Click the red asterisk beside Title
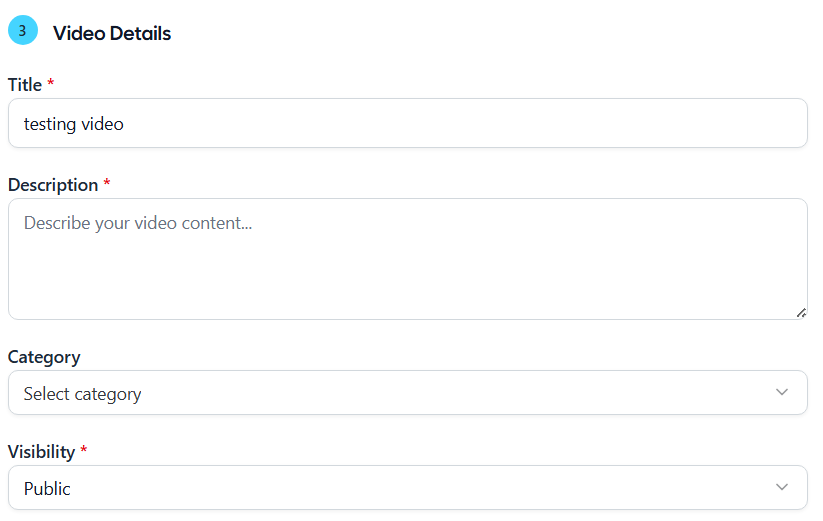Screen dimensions: 823x521 coord(51,85)
